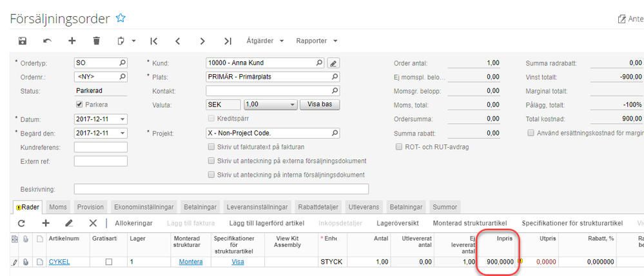Click the Save diskette icon in toolbar
Image resolution: width=644 pixels, height=276 pixels.
[x=23, y=41]
